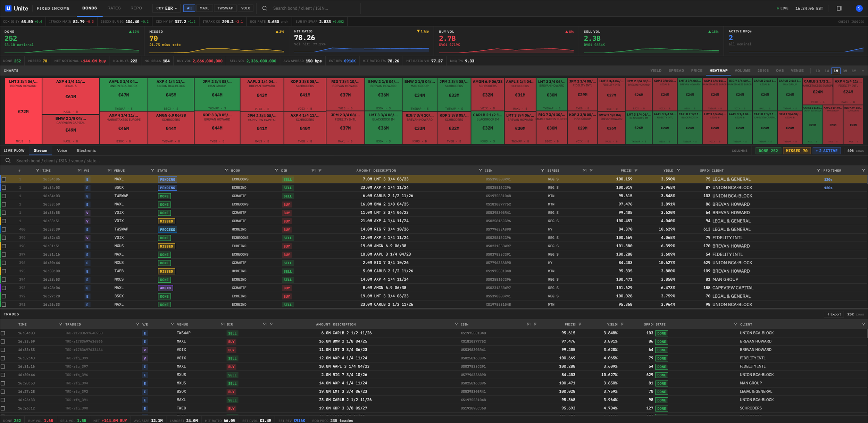The image size is (868, 423).
Task: Toggle the side panel layout icon
Action: [x=839, y=8]
